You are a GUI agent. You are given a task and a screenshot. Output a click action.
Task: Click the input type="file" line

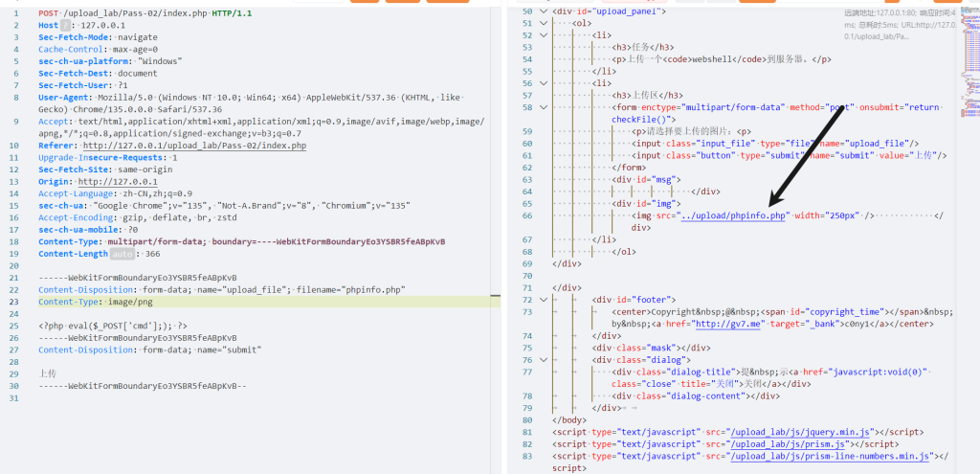pyautogui.click(x=775, y=144)
